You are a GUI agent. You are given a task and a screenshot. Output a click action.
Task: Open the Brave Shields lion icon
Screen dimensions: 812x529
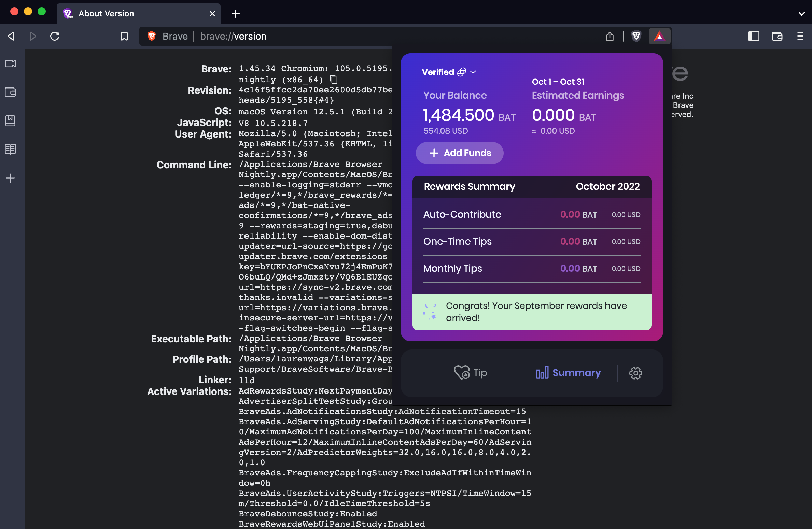pyautogui.click(x=636, y=36)
